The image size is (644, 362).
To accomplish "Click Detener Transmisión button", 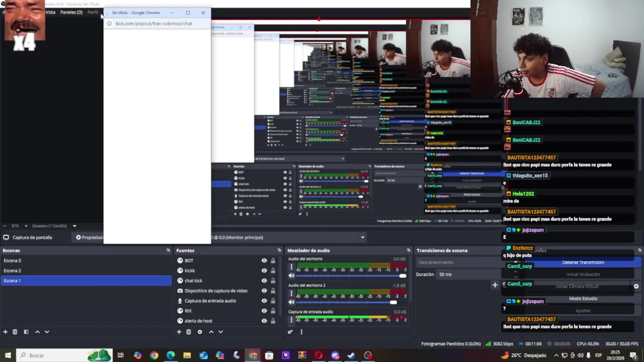I will click(583, 262).
